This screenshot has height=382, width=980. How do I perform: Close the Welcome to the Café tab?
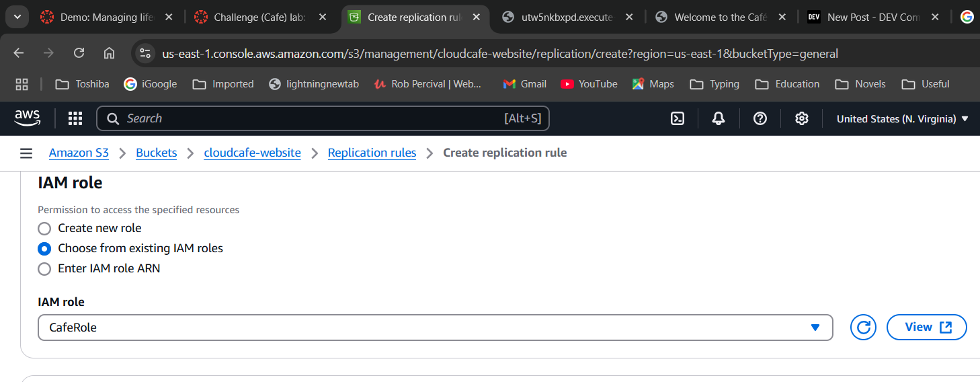(784, 17)
